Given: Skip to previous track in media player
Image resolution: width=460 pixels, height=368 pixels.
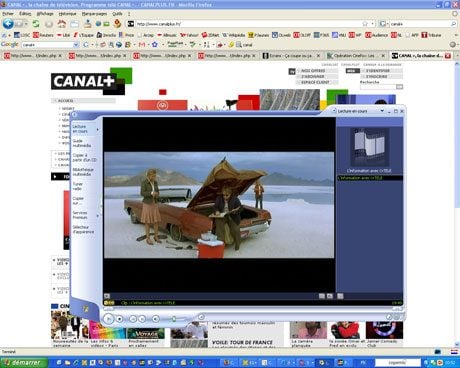Looking at the screenshot, I should point(132,319).
